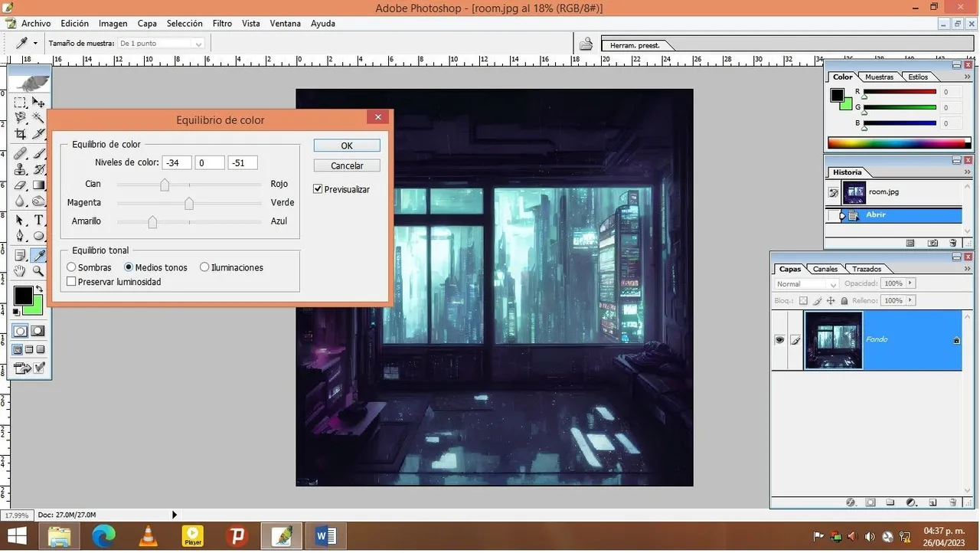Click the Cancelar button
This screenshot has height=553, width=980.
[x=347, y=165]
